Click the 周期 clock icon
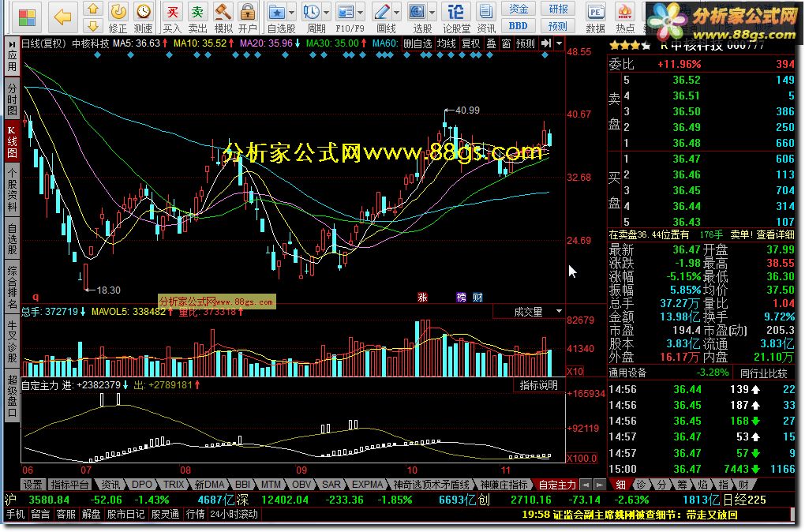Viewport: 805px width, 532px height. pyautogui.click(x=311, y=11)
